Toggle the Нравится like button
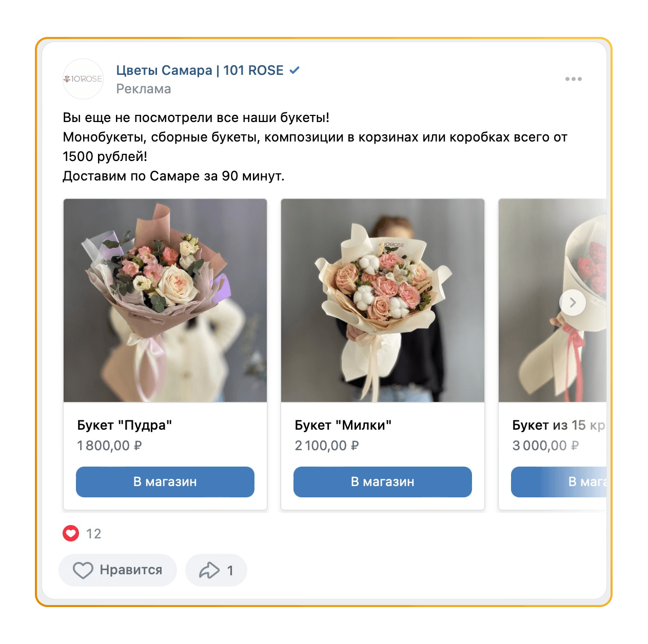The width and height of the screenshot is (648, 644). (x=117, y=570)
